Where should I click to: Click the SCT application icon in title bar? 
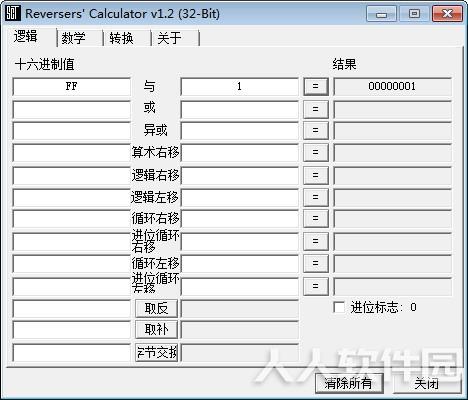pos(13,13)
